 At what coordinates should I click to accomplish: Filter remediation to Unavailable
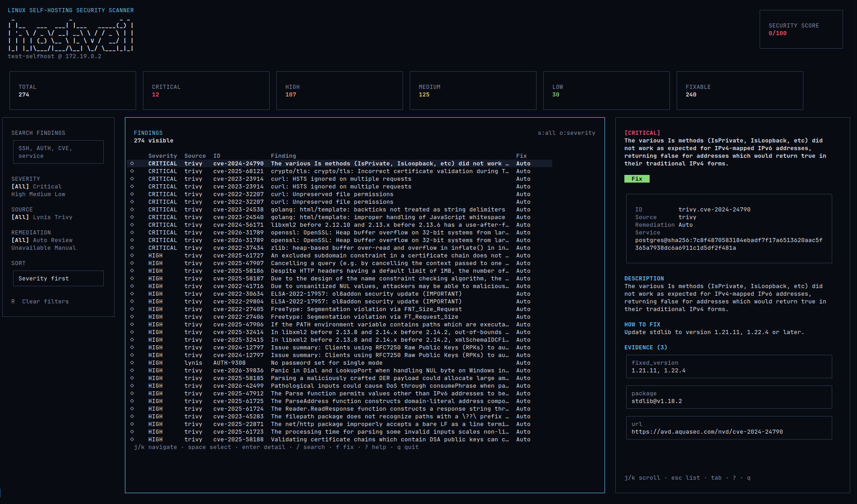click(31, 248)
